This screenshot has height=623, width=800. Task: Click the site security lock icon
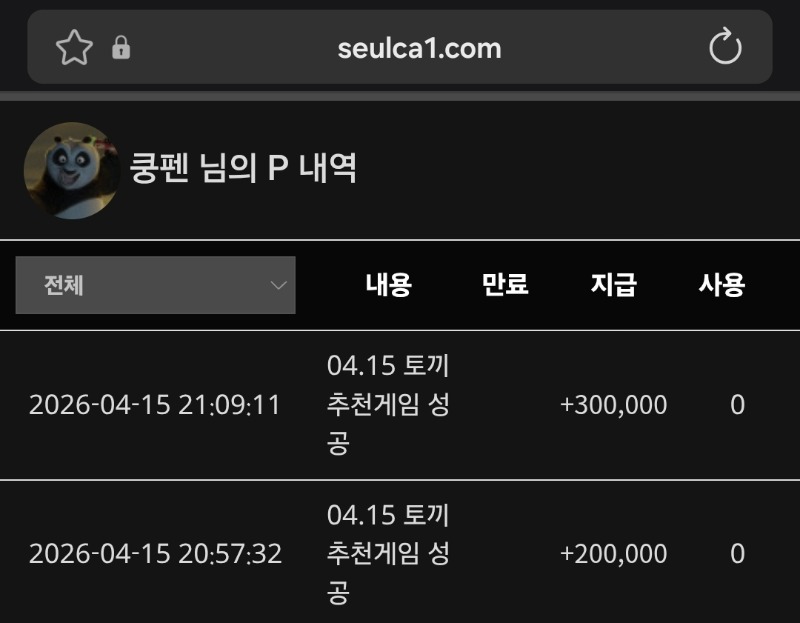point(121,47)
